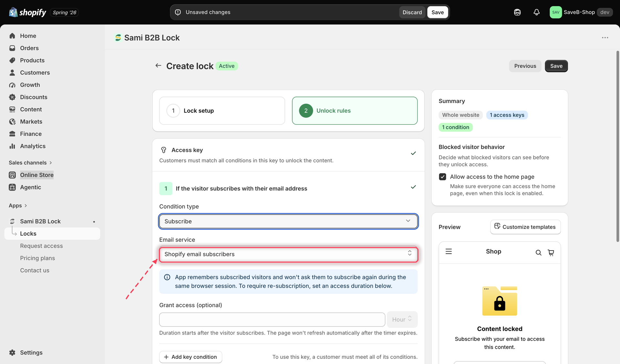
Task: Open Pricing plans page
Action: pos(37,258)
